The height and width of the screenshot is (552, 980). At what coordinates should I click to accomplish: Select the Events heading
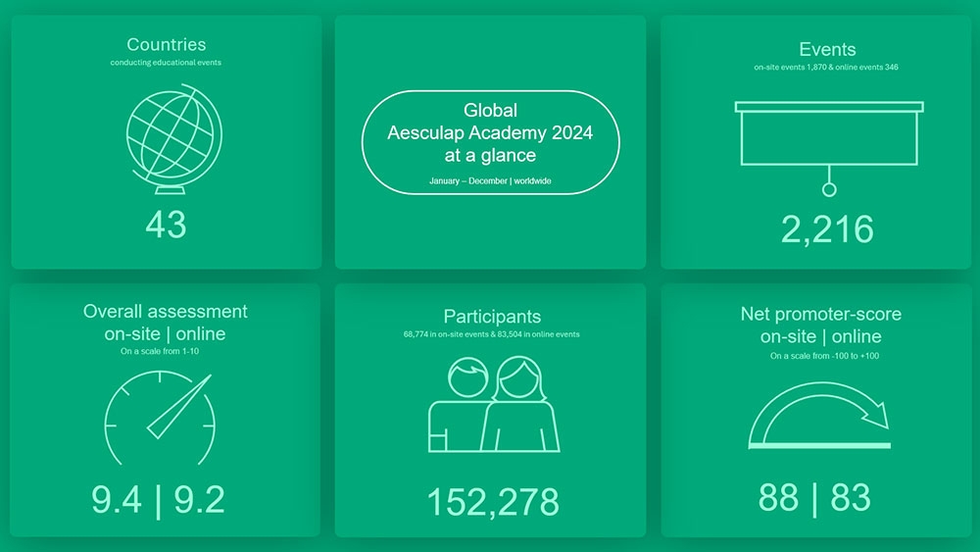click(827, 49)
